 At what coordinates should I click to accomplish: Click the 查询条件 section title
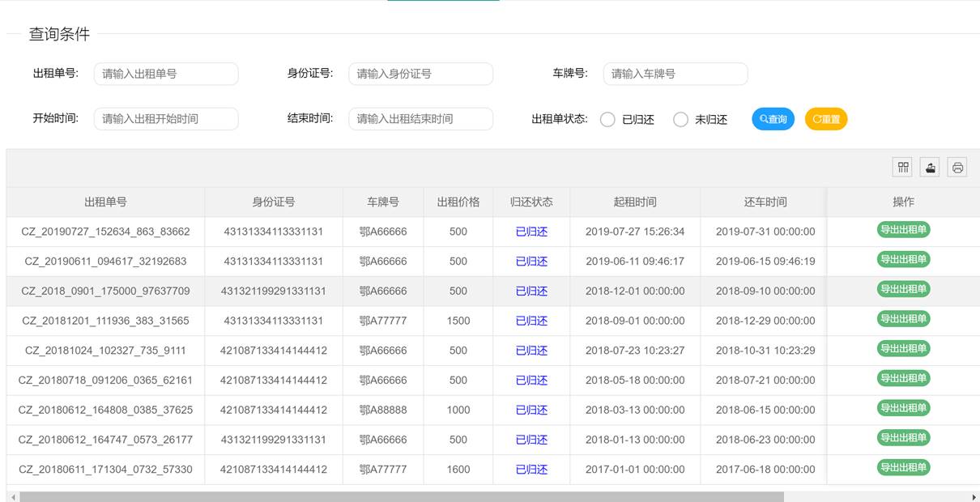(x=59, y=34)
